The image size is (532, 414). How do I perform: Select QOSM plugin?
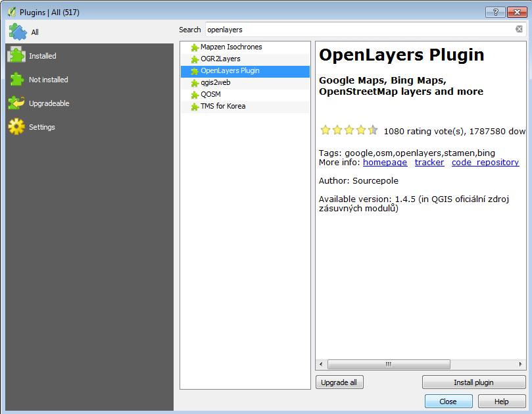tap(245, 94)
